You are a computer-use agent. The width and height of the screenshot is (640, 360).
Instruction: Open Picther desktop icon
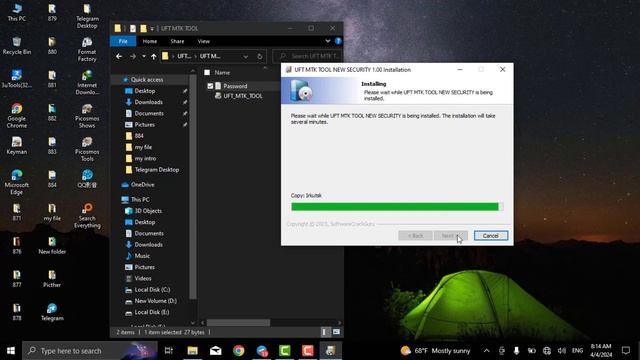(x=52, y=279)
